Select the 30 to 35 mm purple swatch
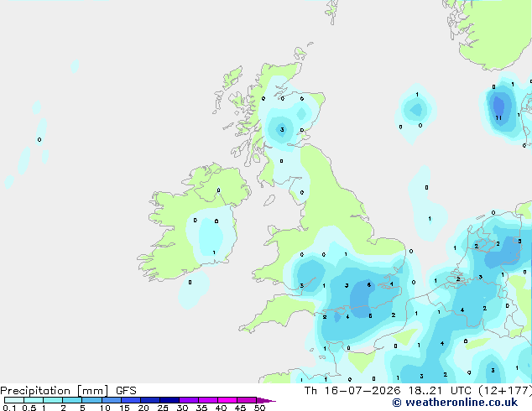 [x=189, y=400]
